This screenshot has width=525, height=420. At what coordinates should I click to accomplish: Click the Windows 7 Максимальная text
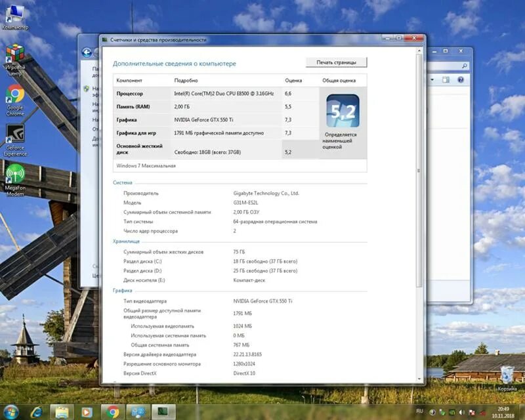(x=146, y=166)
